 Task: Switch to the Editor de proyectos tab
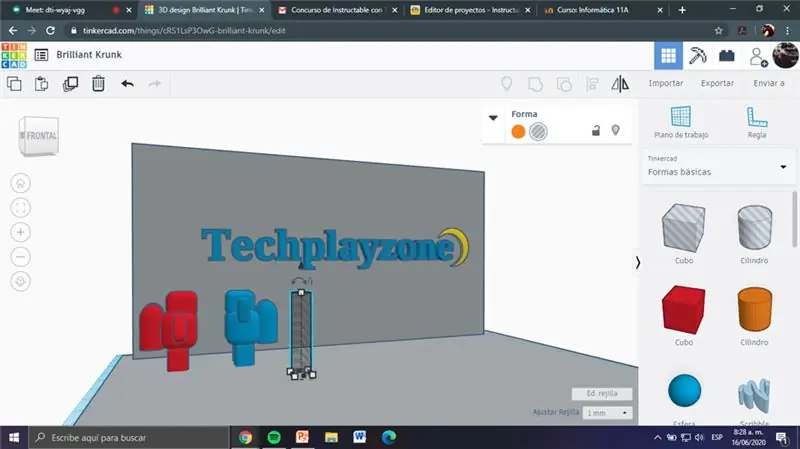point(470,10)
